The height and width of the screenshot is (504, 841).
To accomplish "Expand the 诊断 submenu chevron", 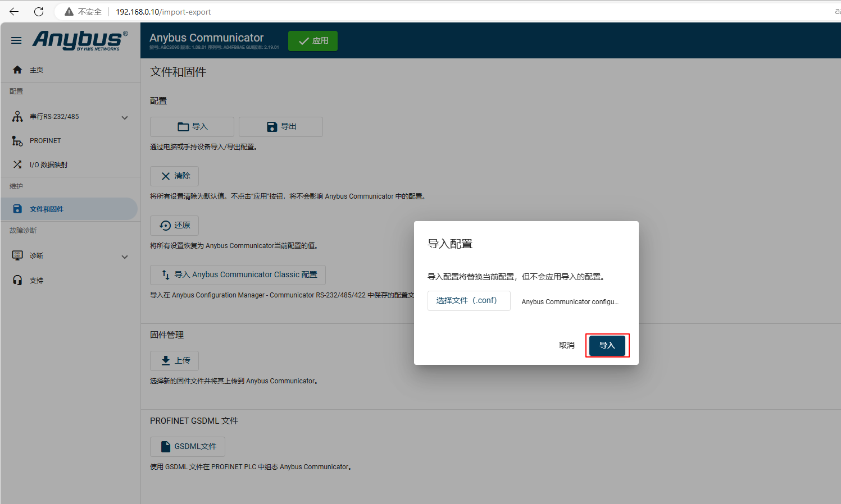I will [125, 256].
